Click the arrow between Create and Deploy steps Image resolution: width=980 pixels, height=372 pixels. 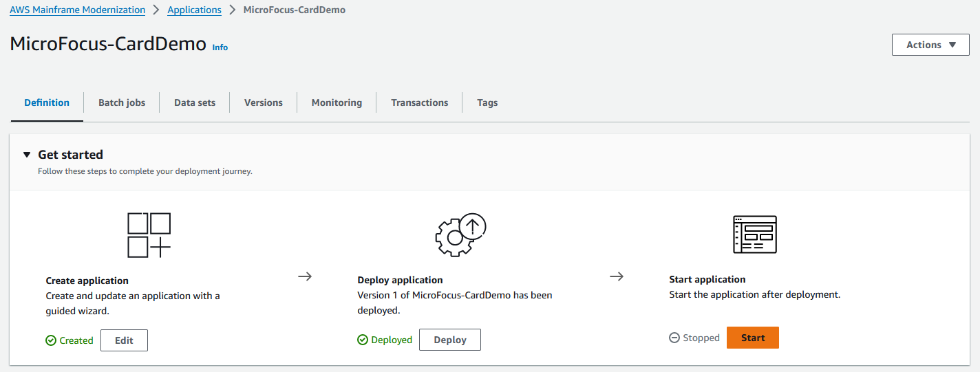click(305, 276)
